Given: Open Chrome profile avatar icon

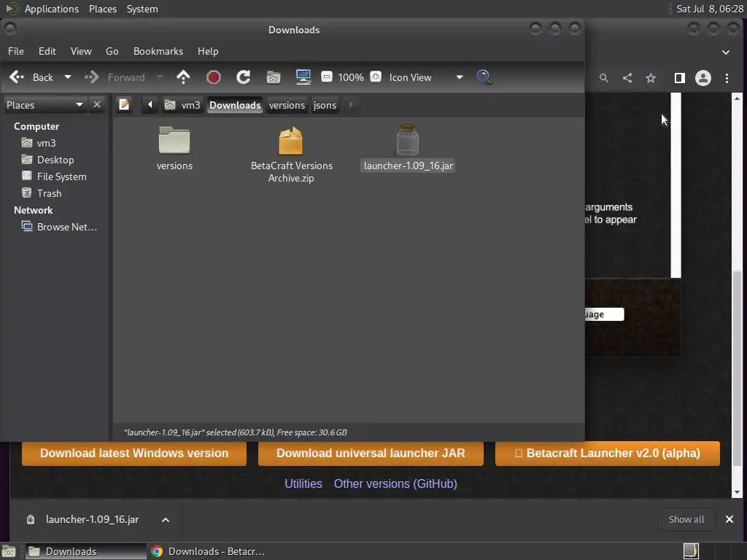Looking at the screenshot, I should coord(703,78).
